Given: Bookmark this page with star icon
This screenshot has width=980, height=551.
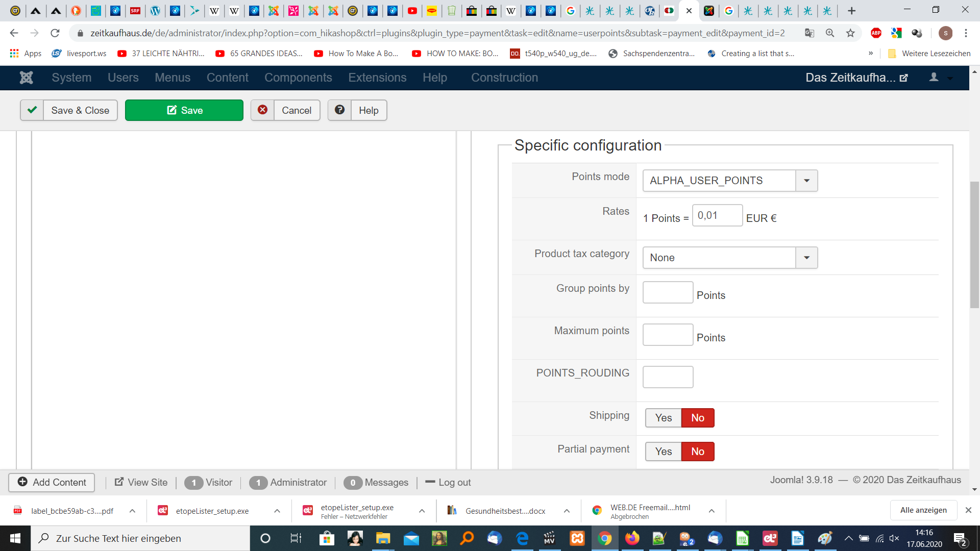Looking at the screenshot, I should [x=850, y=33].
